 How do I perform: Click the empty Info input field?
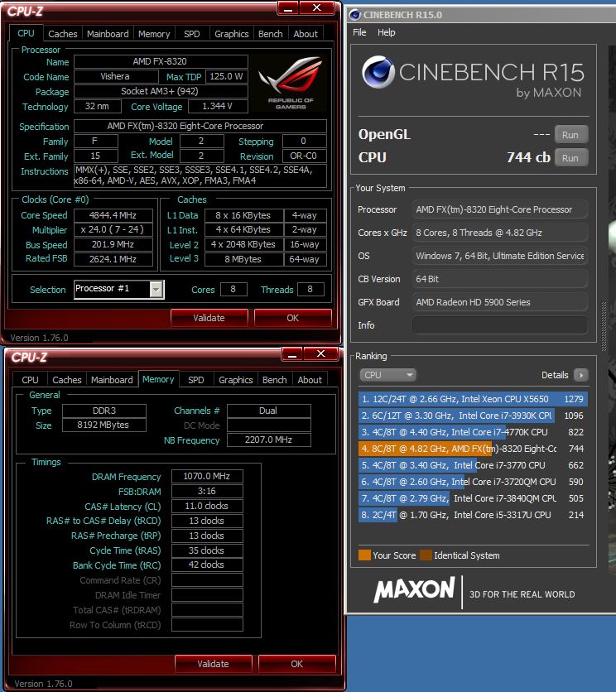(500, 325)
